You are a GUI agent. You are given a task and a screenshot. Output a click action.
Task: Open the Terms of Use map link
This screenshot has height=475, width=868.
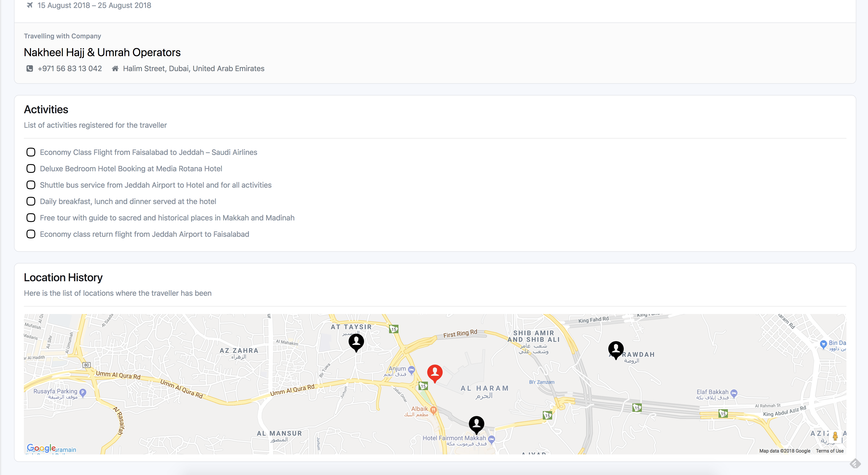(830, 451)
